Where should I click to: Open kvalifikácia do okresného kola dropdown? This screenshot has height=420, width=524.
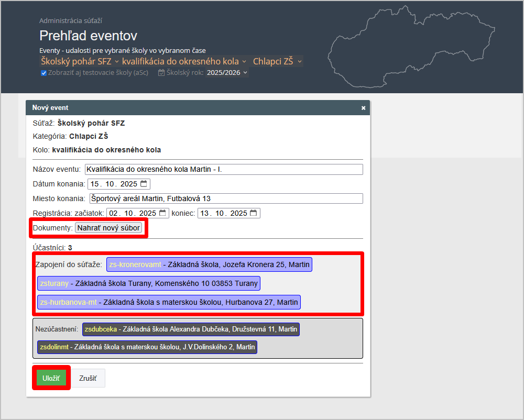pos(184,61)
